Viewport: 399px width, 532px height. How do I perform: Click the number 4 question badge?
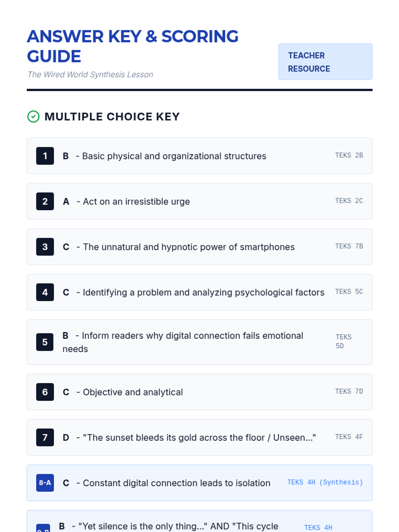point(45,292)
